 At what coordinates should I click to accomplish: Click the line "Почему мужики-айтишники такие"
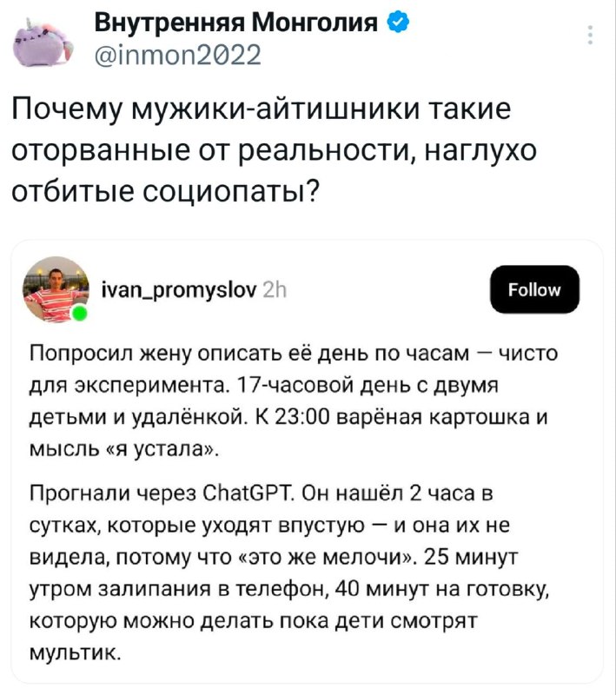(x=261, y=111)
